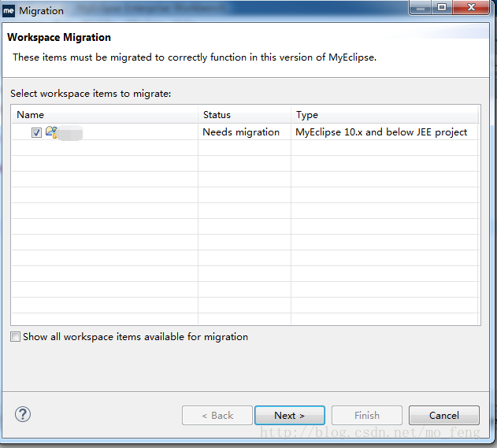Select the project folder icon in Name column
Image resolution: width=497 pixels, height=448 pixels.
point(51,132)
